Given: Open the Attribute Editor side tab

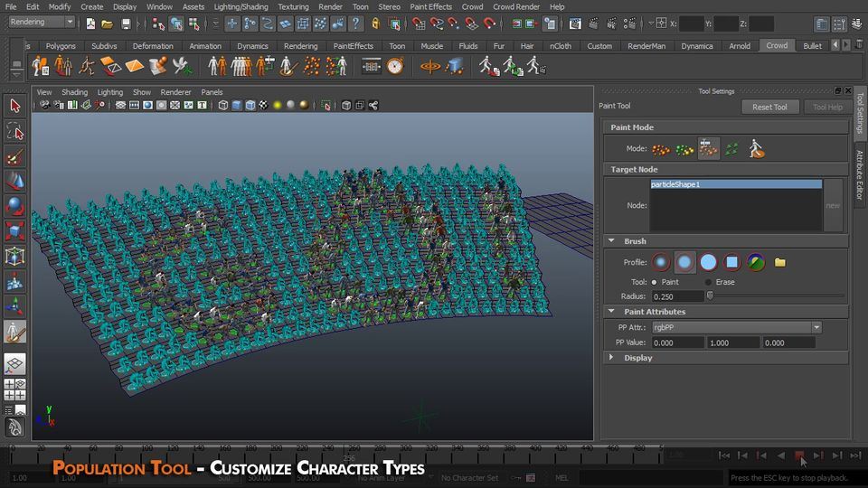Looking at the screenshot, I should 860,174.
